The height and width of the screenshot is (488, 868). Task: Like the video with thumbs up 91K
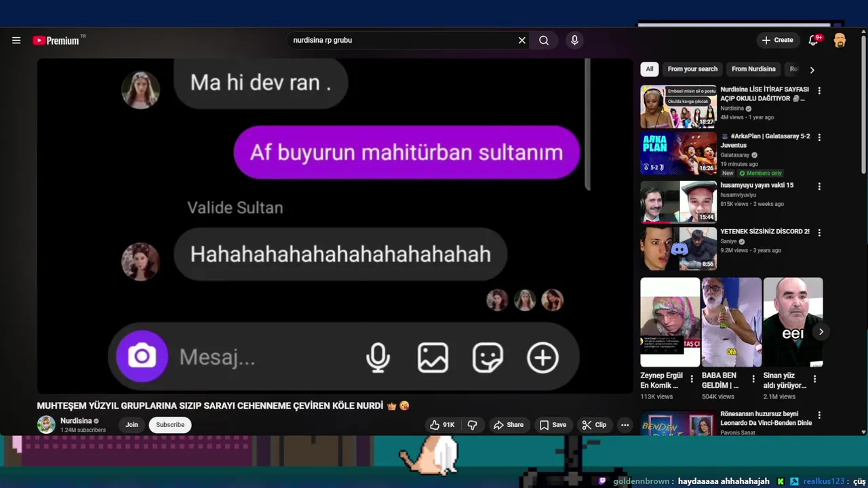point(442,425)
